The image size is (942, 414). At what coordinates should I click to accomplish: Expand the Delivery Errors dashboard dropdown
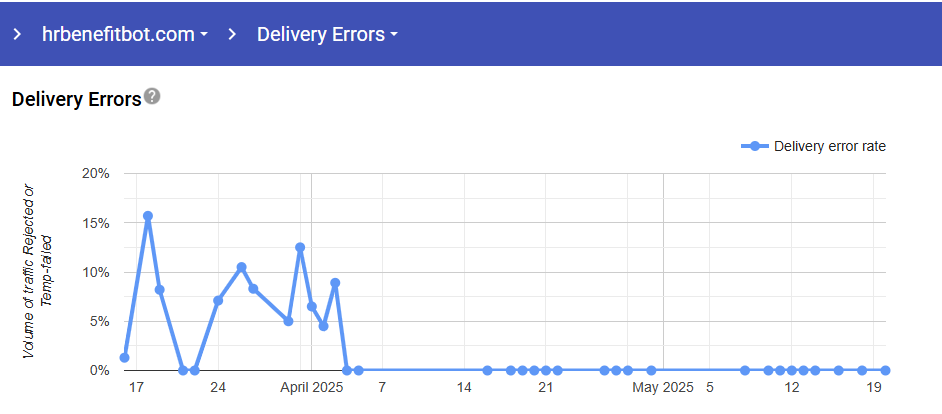327,34
